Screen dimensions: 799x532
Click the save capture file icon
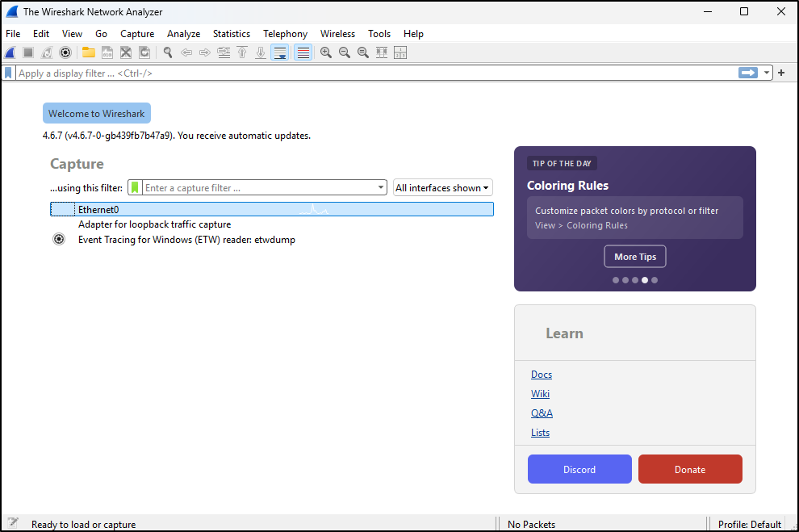coord(107,52)
